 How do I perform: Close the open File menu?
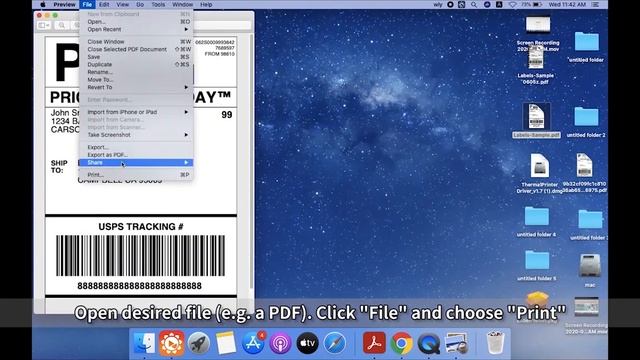coord(87,4)
